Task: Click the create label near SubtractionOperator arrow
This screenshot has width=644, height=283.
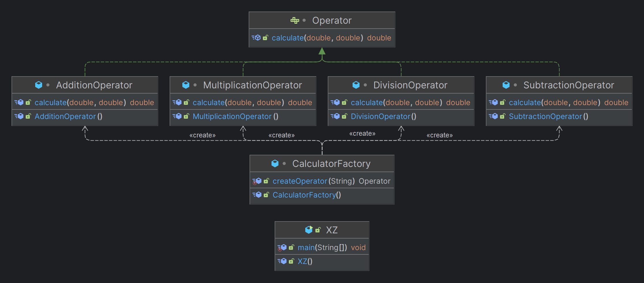Action: pos(439,135)
